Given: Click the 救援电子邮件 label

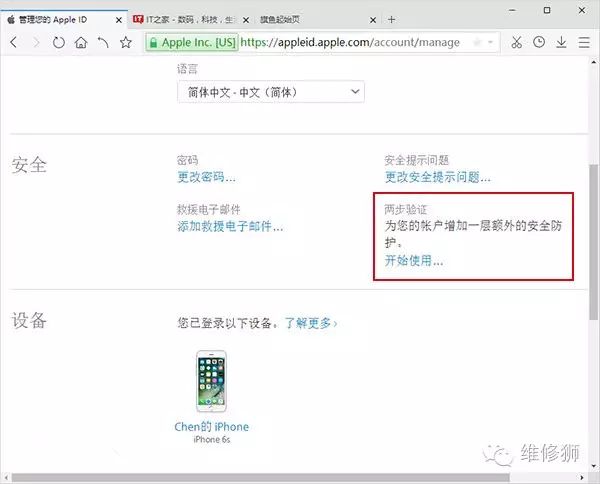Looking at the screenshot, I should coord(209,210).
